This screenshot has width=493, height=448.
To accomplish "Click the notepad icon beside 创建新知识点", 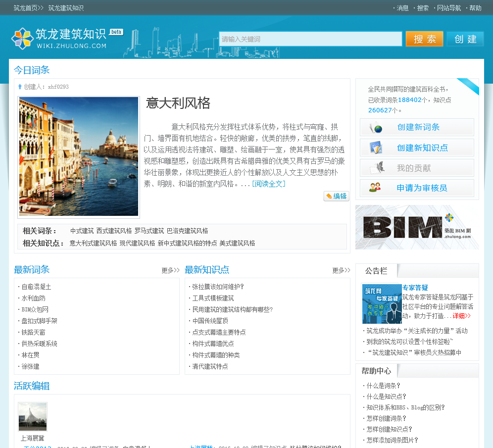I will pos(376,148).
